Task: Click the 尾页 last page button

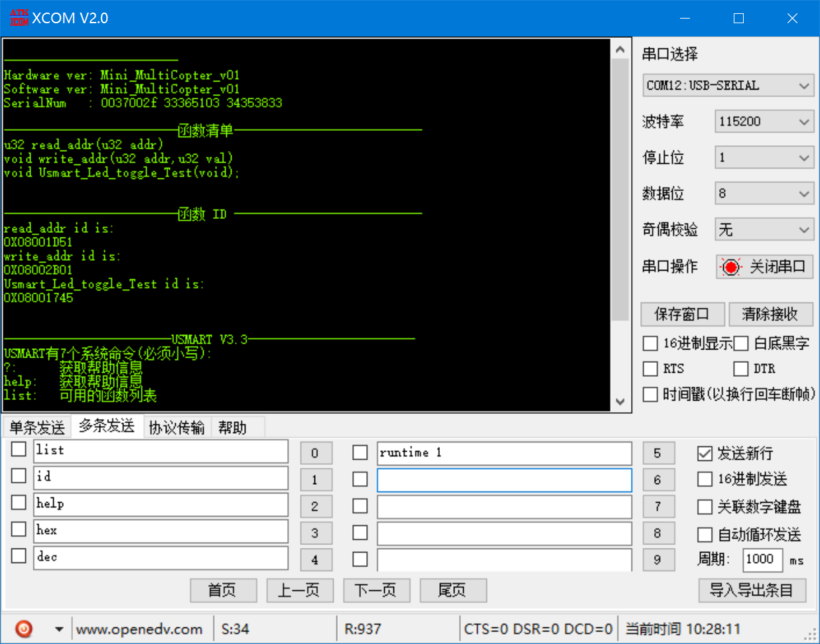Action: [453, 590]
